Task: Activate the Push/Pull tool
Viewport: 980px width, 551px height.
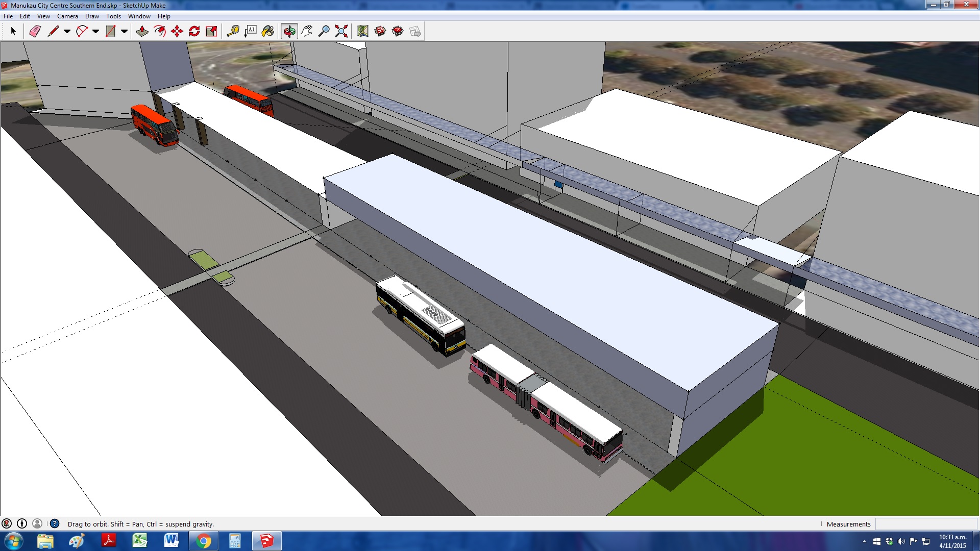Action: [x=142, y=32]
